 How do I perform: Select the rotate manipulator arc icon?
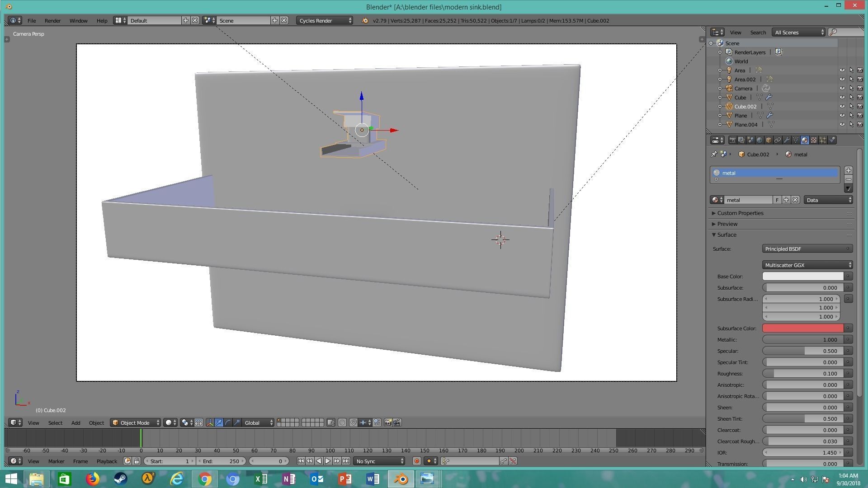228,423
